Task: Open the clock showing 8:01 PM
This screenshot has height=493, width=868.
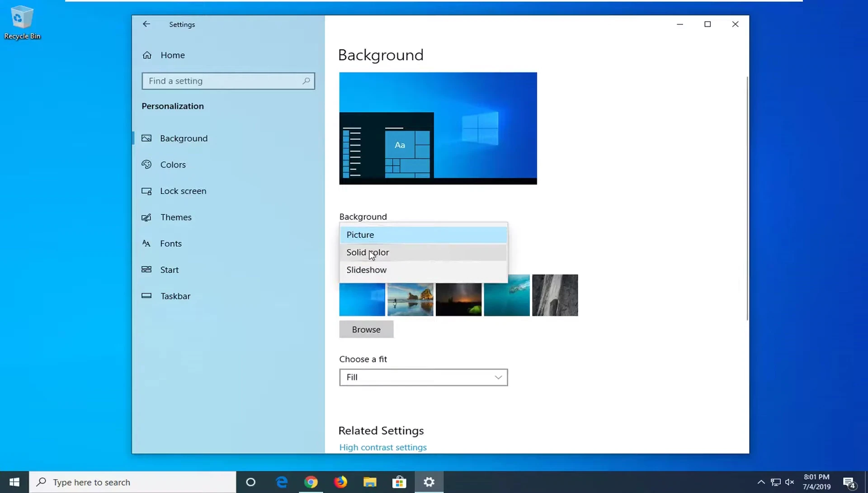Action: point(816,482)
